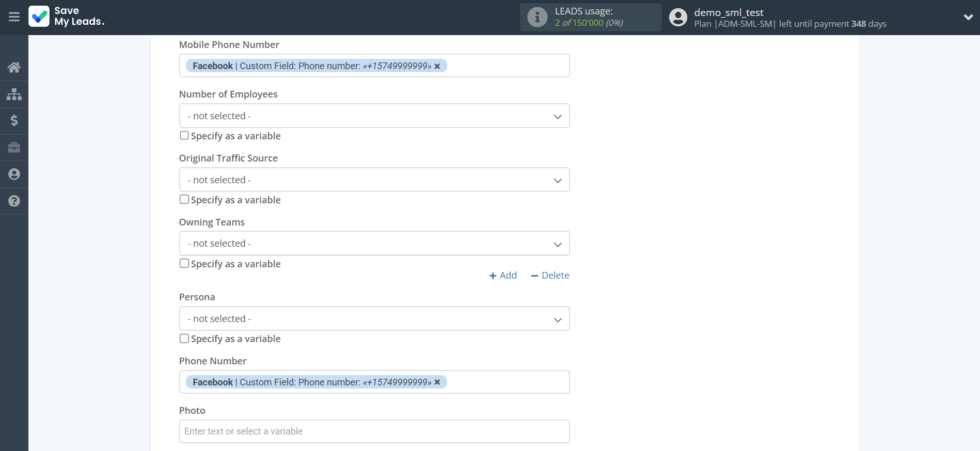Viewport: 980px width, 451px height.
Task: Go to Home via sidebar house icon
Action: click(14, 67)
